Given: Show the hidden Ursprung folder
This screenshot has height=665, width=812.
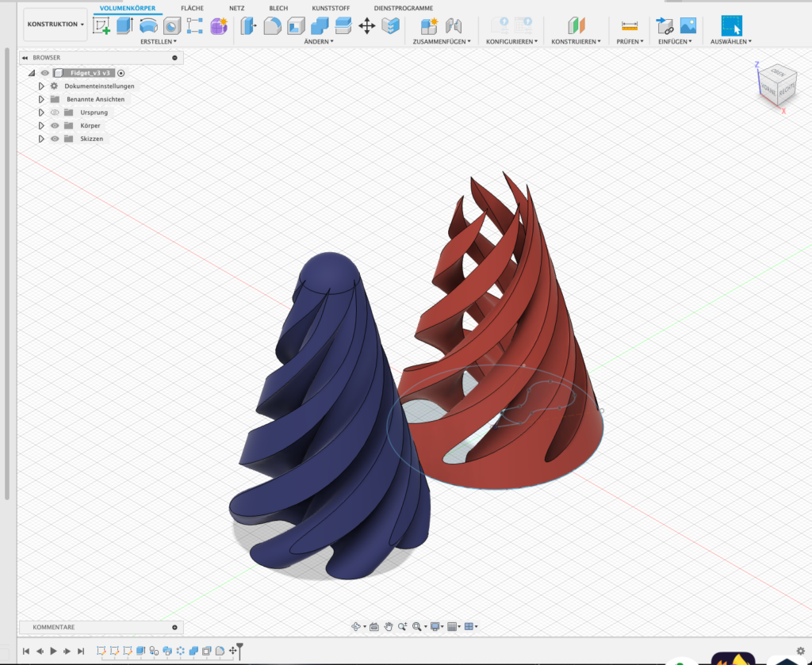Looking at the screenshot, I should point(55,113).
